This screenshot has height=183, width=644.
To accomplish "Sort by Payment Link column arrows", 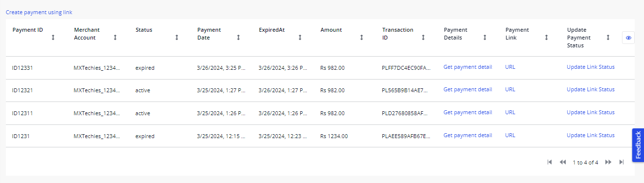I will pos(546,38).
